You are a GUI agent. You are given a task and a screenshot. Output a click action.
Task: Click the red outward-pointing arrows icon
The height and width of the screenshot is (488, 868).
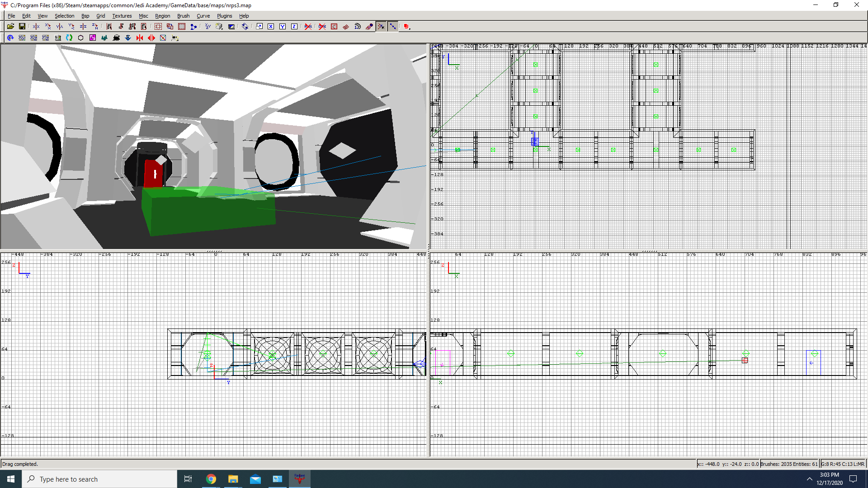[151, 38]
